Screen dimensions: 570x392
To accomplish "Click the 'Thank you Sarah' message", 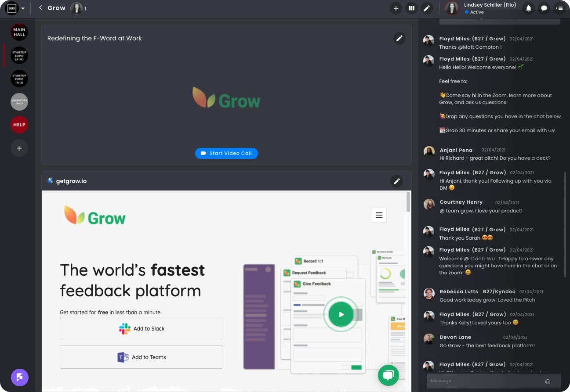I will pos(466,238).
